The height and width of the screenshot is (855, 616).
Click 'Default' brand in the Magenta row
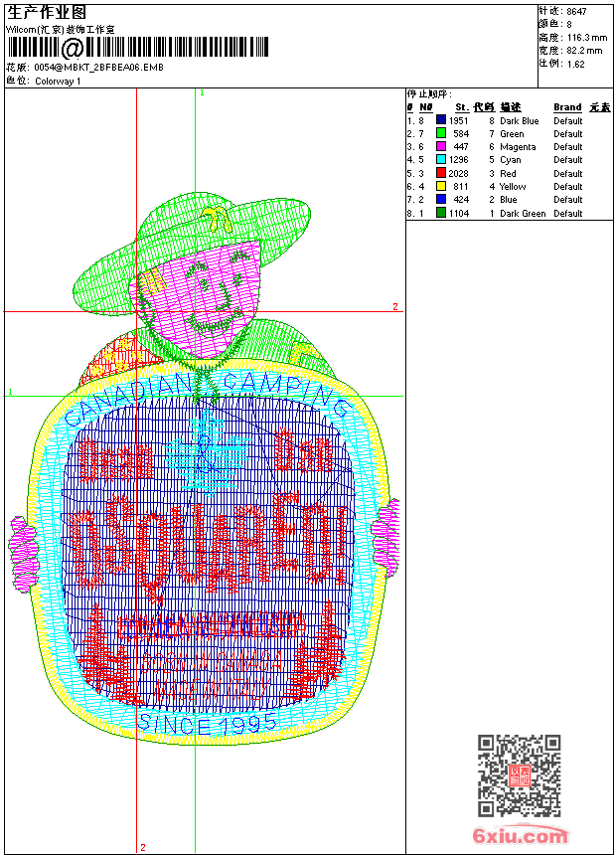point(568,147)
